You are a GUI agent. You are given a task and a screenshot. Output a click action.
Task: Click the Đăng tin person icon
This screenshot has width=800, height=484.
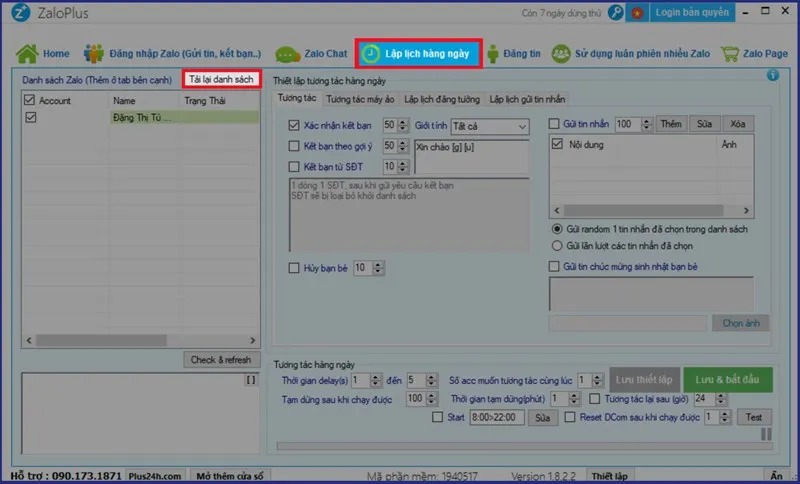coord(492,53)
